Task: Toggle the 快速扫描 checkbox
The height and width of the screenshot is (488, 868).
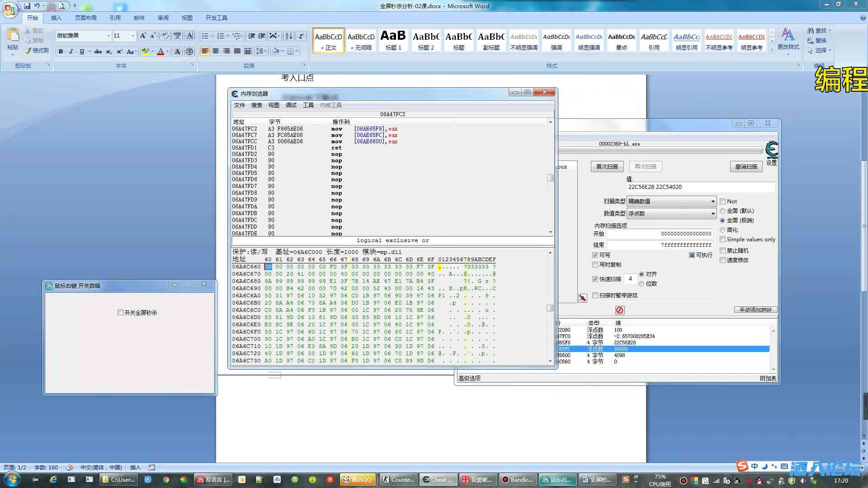Action: click(595, 279)
